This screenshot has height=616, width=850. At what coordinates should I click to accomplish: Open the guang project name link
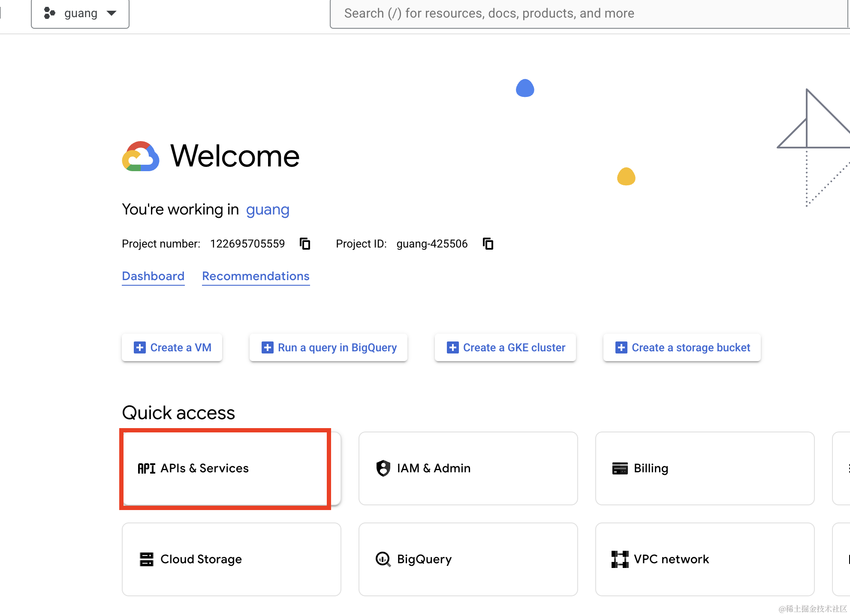click(268, 210)
